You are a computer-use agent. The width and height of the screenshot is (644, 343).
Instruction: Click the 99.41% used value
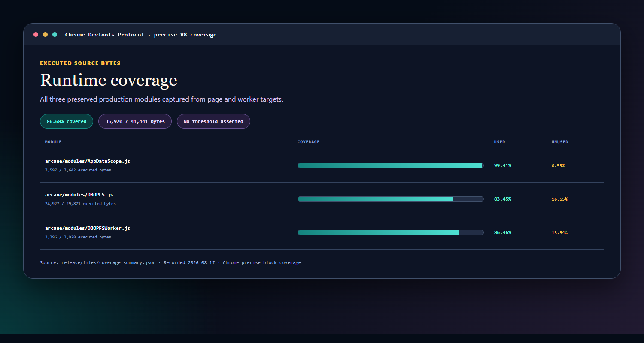[503, 165]
